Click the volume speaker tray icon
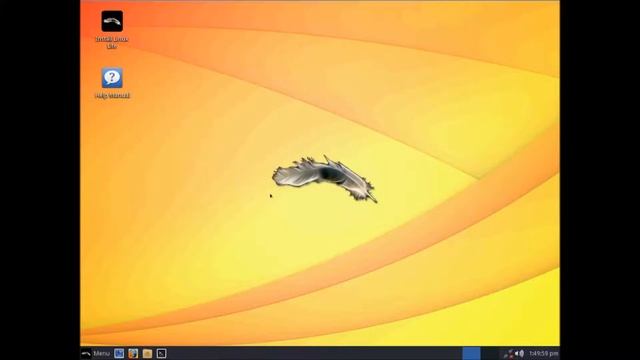The height and width of the screenshot is (360, 640). click(519, 353)
